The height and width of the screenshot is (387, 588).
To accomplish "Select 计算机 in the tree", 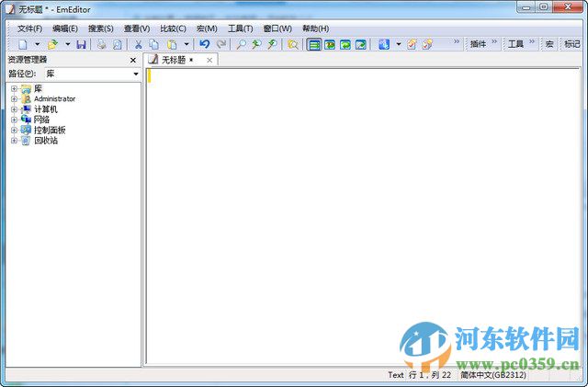I will (46, 109).
